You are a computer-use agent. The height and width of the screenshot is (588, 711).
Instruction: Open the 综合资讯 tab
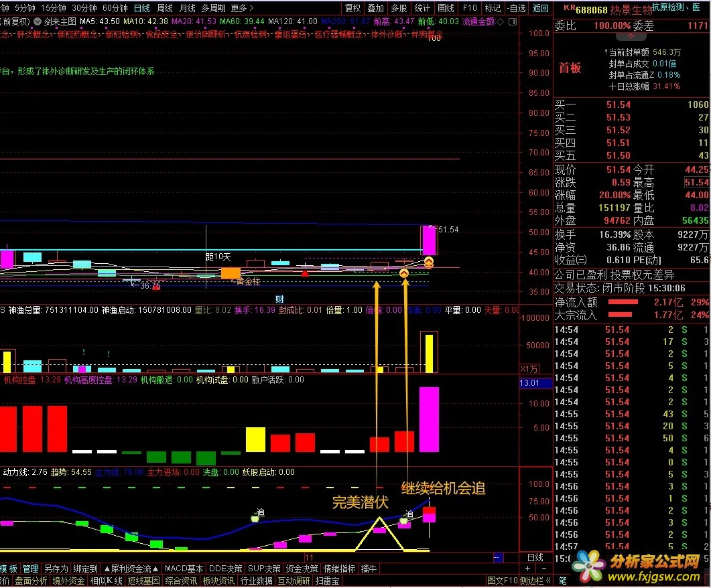pos(181,581)
